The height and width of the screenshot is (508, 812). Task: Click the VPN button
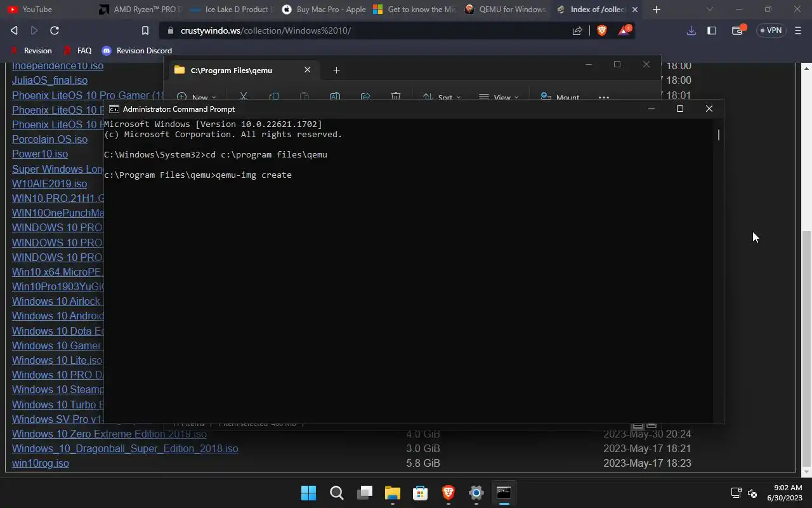coord(771,30)
